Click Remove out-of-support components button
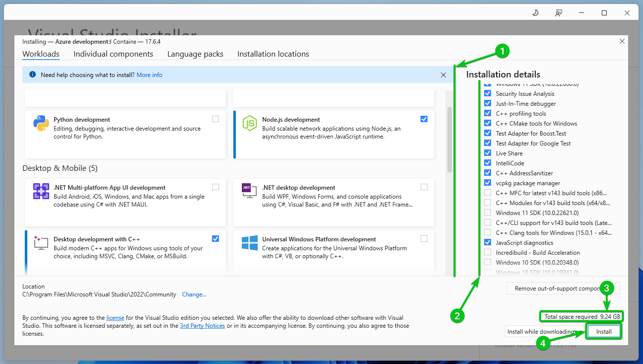The width and height of the screenshot is (643, 364). [x=563, y=289]
